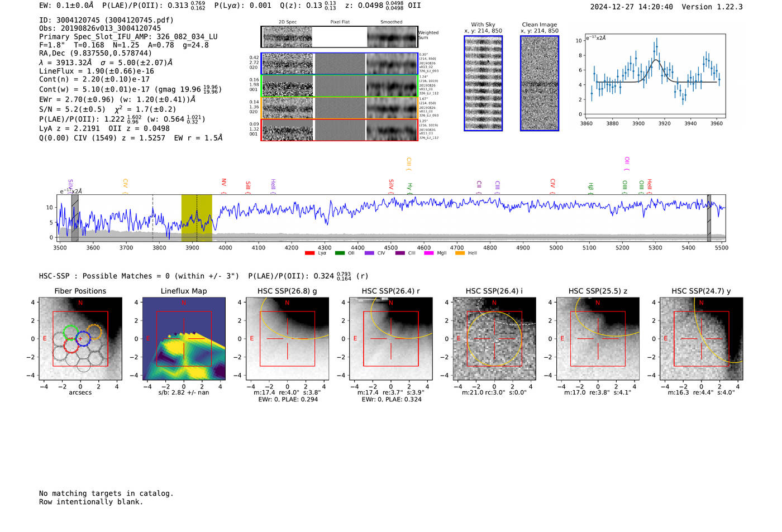
Task: Click the RA,Dec coordinates line
Action: coord(96,54)
